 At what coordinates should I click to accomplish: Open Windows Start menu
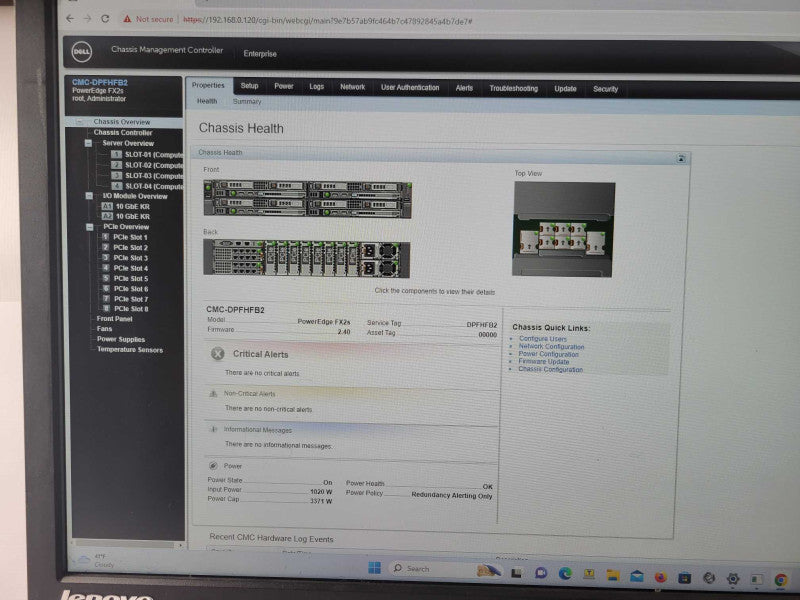pyautogui.click(x=374, y=568)
